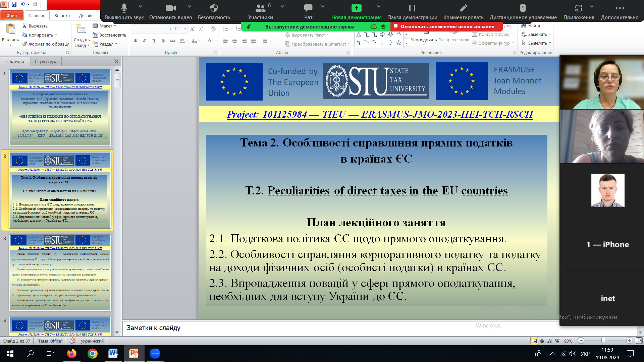Expand the shapes gallery more arrow
644x362 pixels.
pyautogui.click(x=406, y=43)
